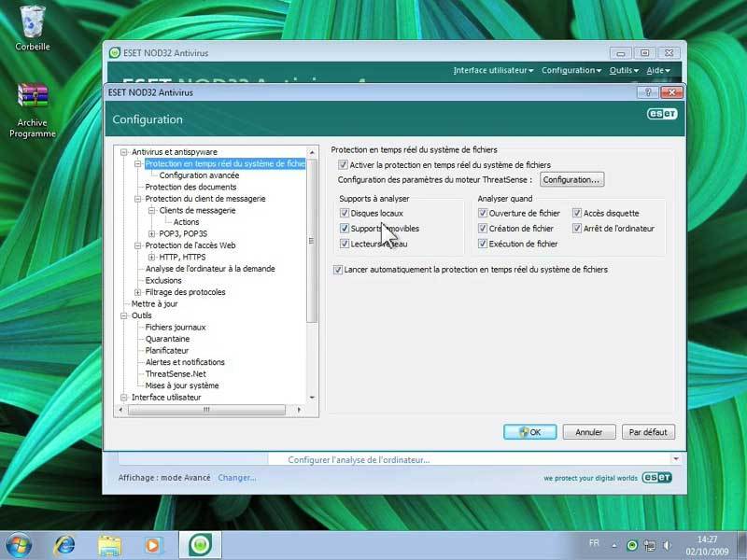747x560 pixels.
Task: Click Configurer l'analyse de l'ordinateur link
Action: 359,460
